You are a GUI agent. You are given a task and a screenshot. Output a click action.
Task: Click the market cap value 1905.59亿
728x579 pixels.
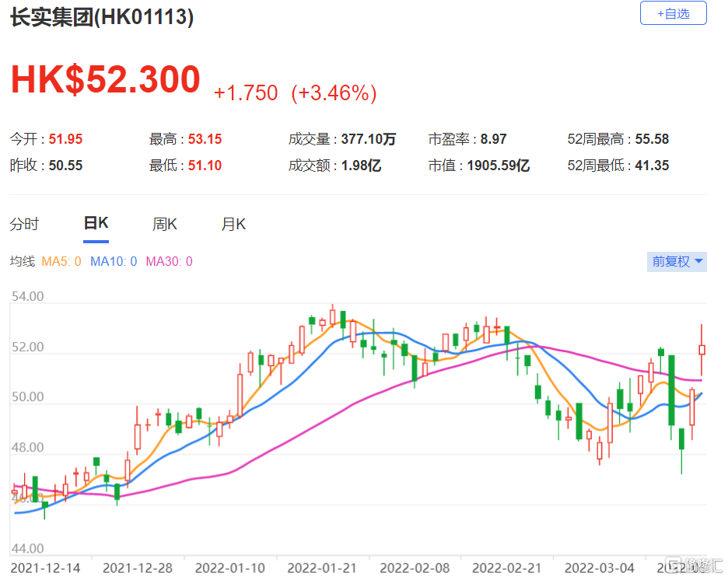[499, 166]
